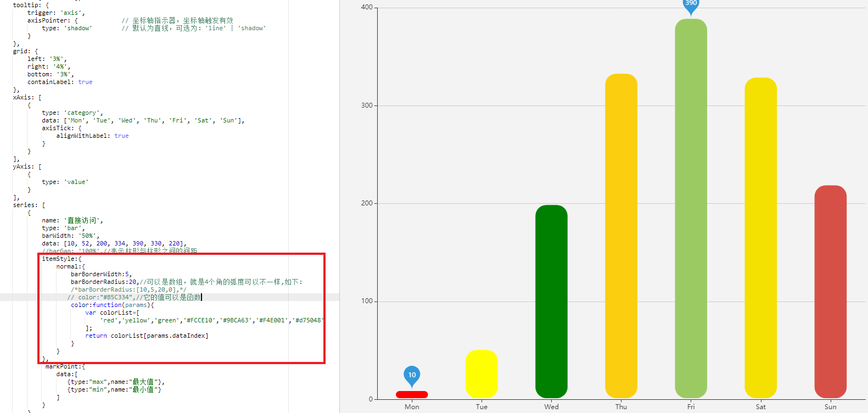The width and height of the screenshot is (868, 413).
Task: Click the 200 y-axis label
Action: click(367, 203)
